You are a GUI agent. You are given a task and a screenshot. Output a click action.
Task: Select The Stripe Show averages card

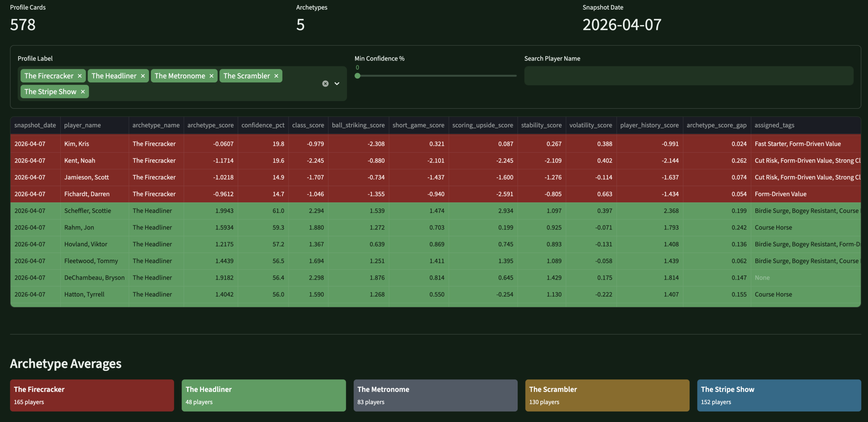tap(779, 395)
